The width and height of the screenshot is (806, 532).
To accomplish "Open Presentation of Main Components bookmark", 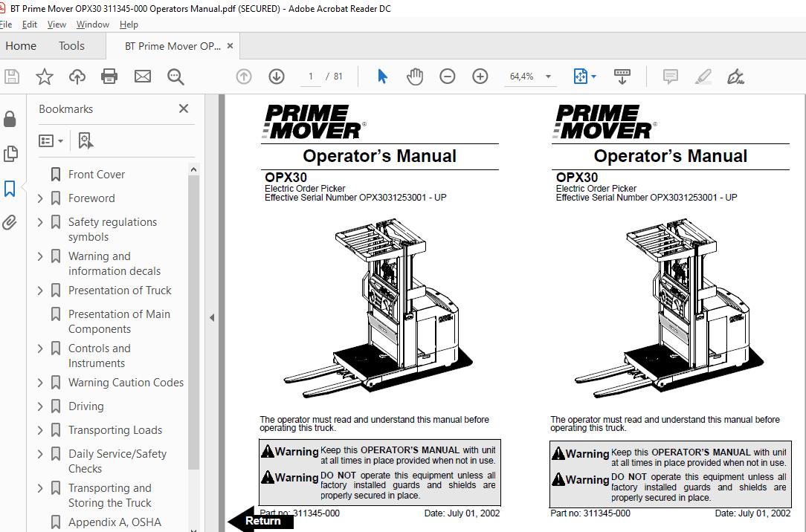I will 119,322.
